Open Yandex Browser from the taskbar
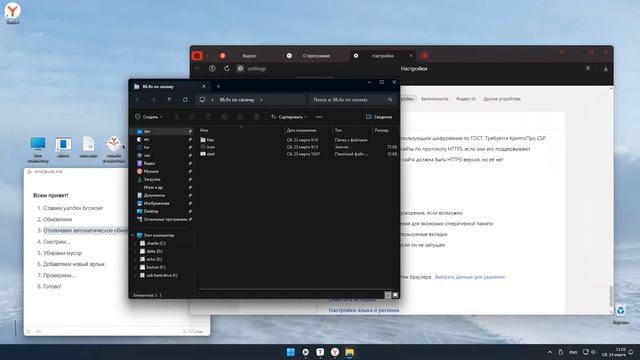The width and height of the screenshot is (640, 360). point(335,352)
